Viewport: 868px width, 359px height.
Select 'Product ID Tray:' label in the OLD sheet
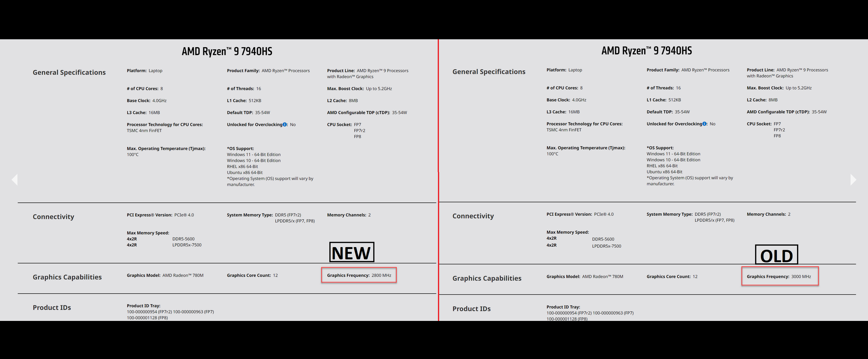coord(563,307)
